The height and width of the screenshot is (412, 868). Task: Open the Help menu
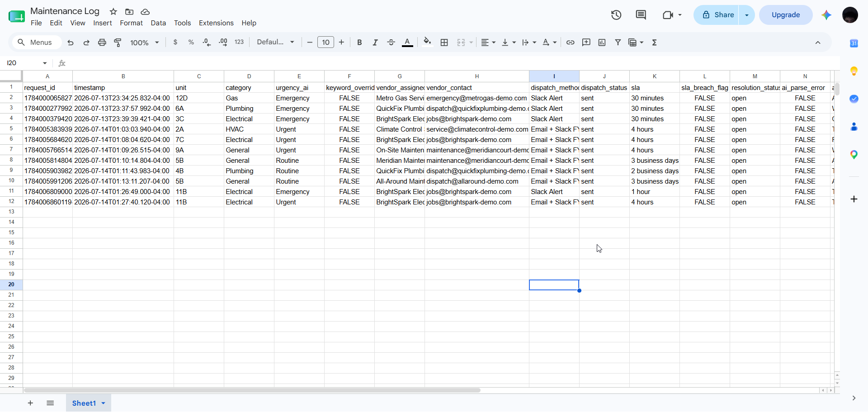point(249,23)
